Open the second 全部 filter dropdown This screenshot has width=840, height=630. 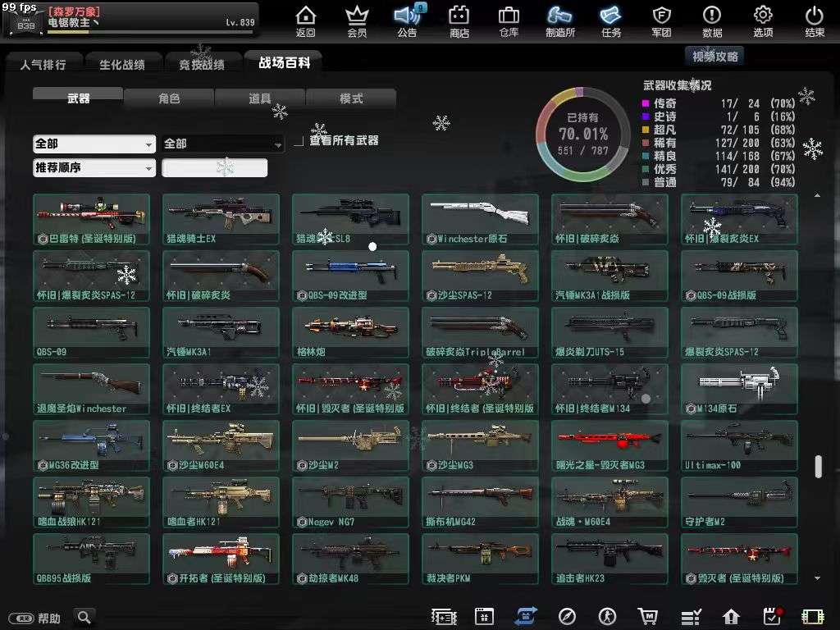click(x=221, y=143)
